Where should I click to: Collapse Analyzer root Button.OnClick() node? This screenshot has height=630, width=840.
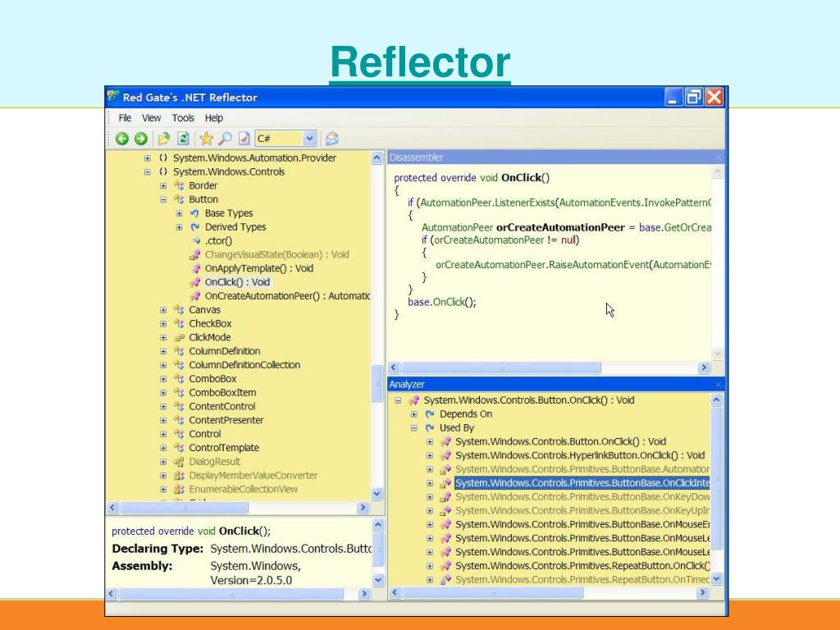[398, 400]
